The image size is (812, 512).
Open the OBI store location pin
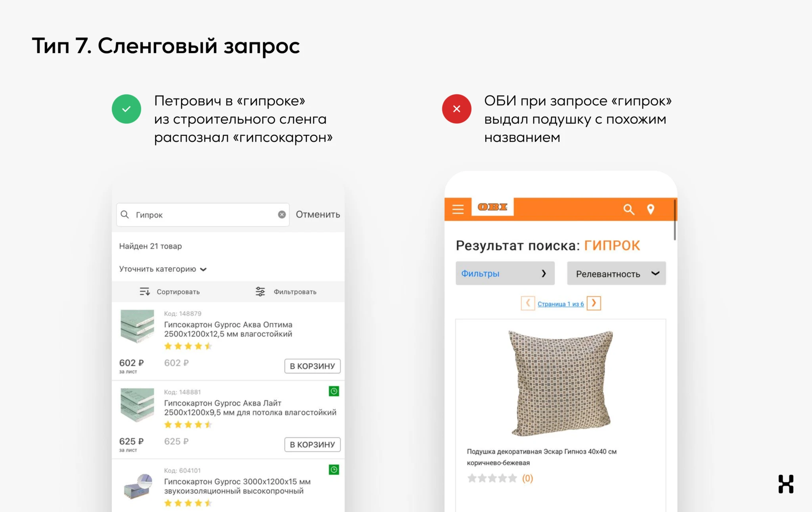(x=651, y=209)
